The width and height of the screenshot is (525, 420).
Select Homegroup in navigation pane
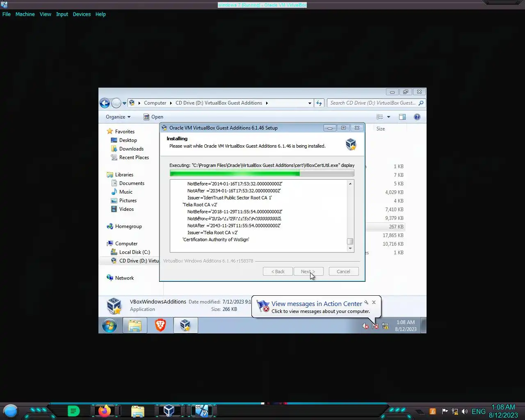click(x=128, y=226)
